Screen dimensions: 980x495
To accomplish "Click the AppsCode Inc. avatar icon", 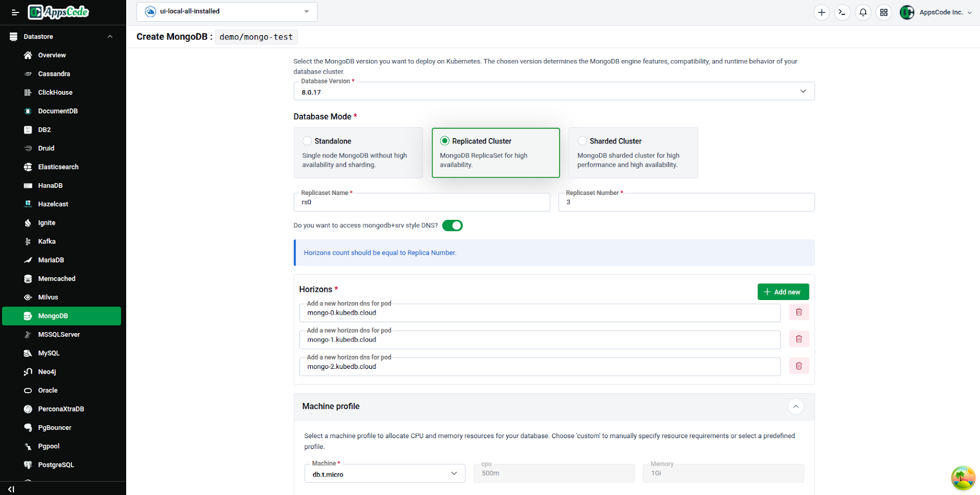I will (907, 12).
